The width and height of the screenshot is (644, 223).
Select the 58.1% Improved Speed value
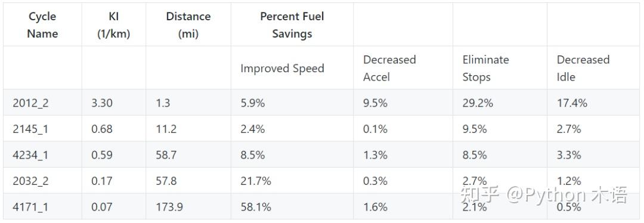255,207
